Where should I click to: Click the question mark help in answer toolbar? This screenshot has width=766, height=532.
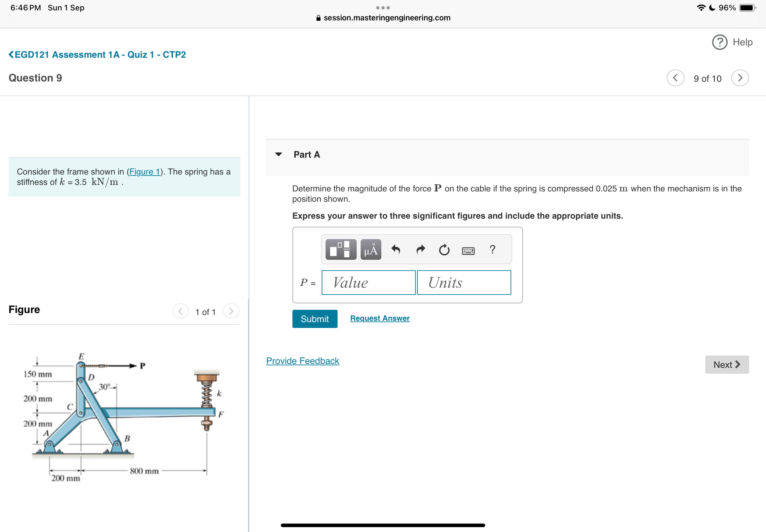click(x=492, y=249)
